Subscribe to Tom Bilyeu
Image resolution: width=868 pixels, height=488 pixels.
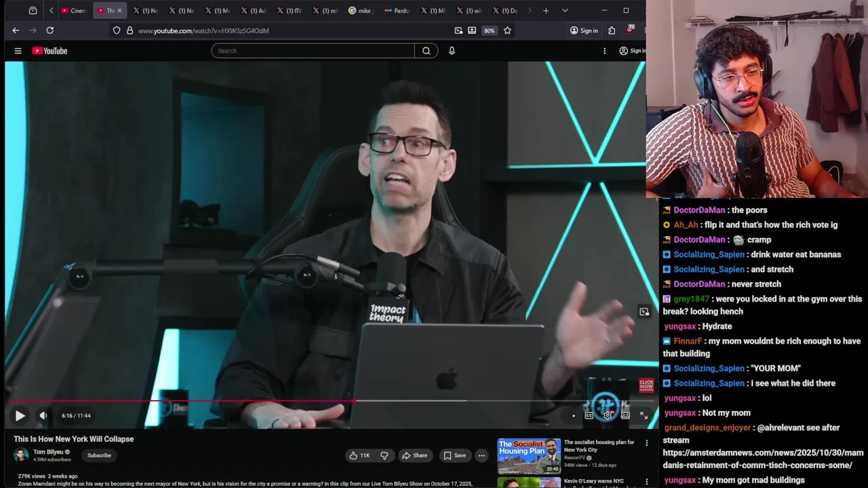99,455
